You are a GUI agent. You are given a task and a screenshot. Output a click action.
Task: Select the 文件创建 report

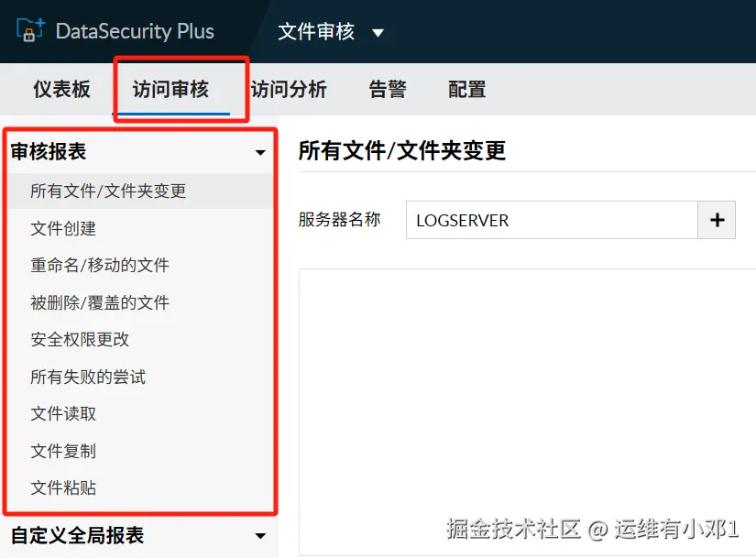click(x=63, y=228)
